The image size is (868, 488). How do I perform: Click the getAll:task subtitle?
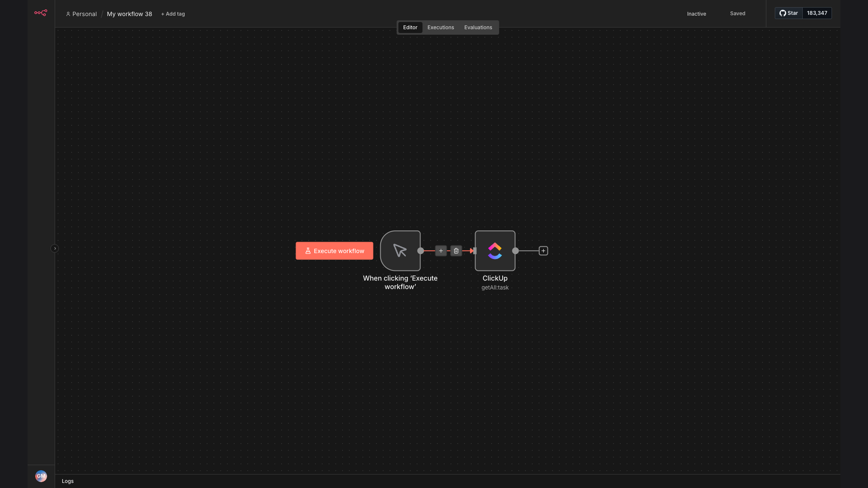point(495,287)
